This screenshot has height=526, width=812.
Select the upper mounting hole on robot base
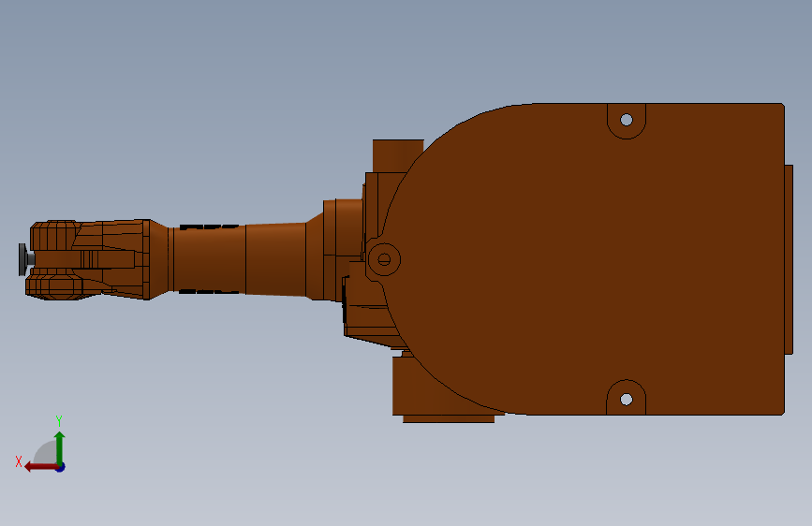626,120
